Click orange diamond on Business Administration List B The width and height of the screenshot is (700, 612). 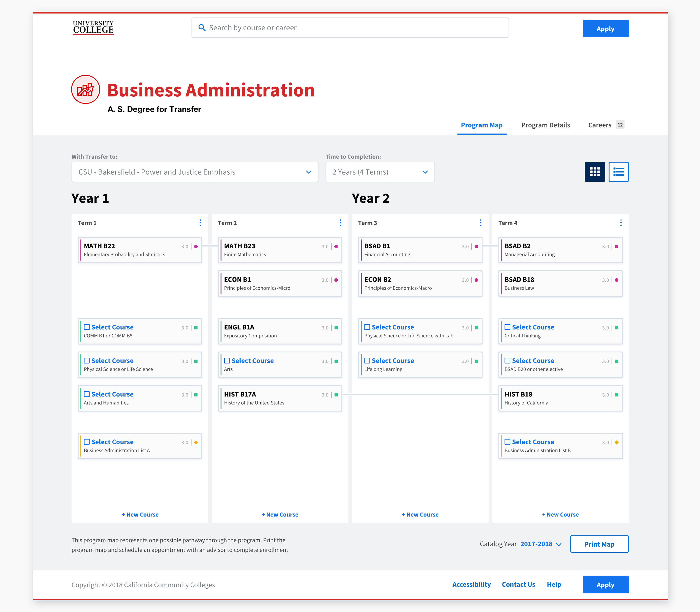617,443
